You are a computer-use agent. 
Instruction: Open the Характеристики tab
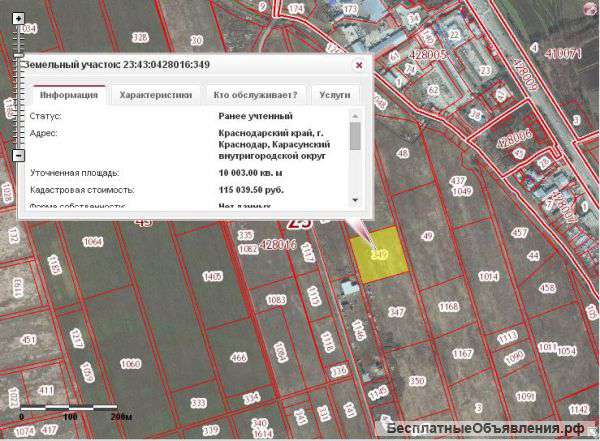pos(155,95)
